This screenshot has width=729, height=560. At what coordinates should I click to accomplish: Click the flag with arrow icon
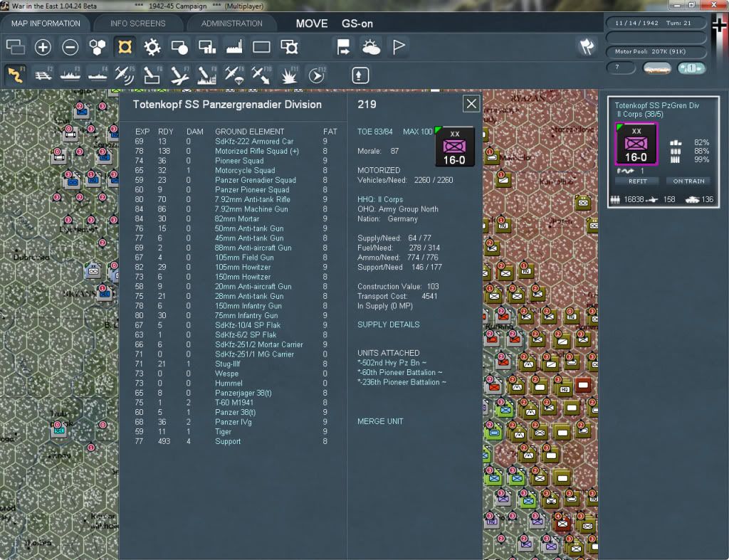coord(344,47)
